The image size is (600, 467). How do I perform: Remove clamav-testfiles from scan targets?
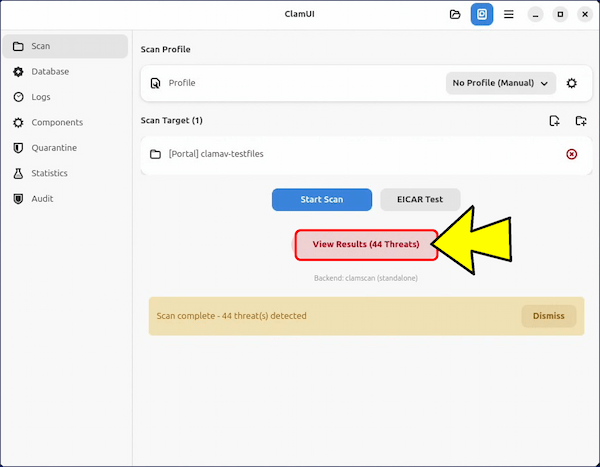pyautogui.click(x=571, y=154)
